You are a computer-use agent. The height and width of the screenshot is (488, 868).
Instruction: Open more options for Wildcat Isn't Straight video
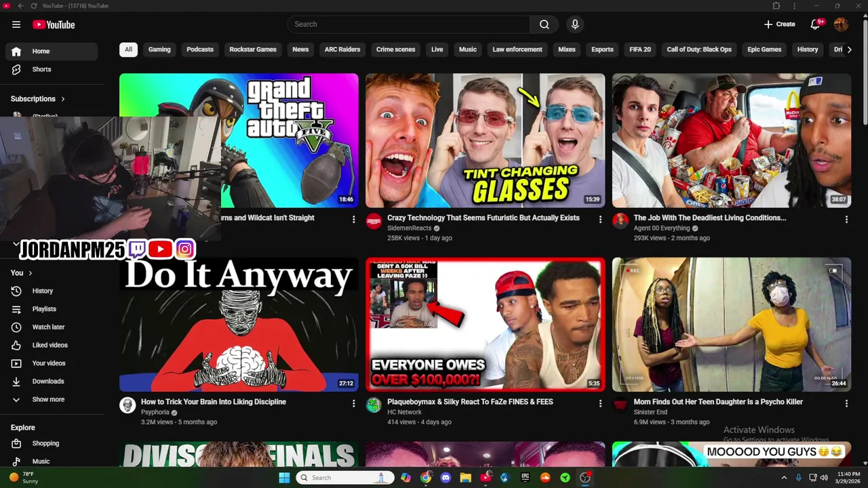[x=353, y=220]
